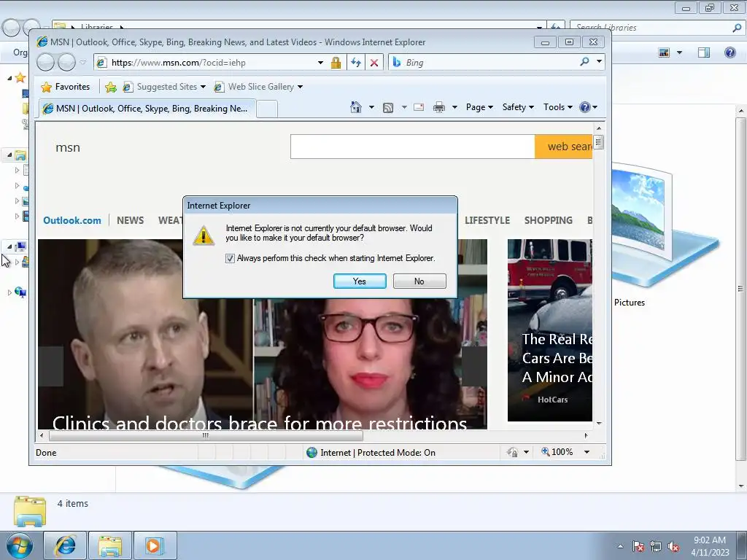Click the Internet Explorer taskbar icon
Image resolution: width=747 pixels, height=560 pixels.
pos(65,545)
